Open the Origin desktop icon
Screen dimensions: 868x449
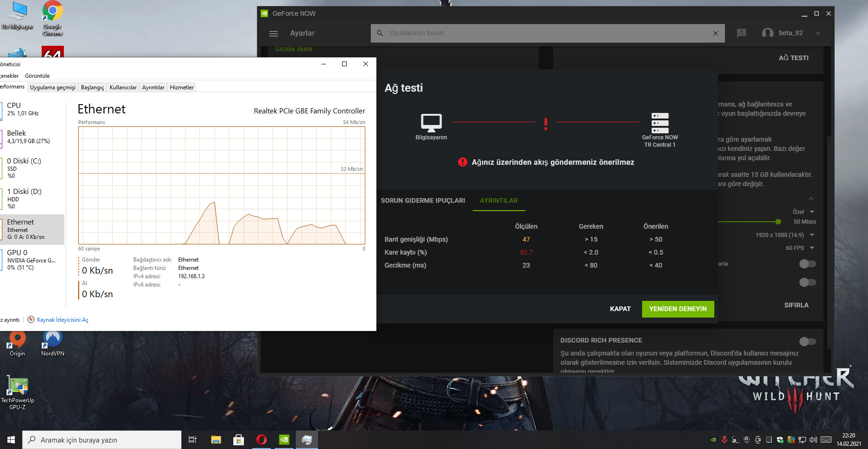pyautogui.click(x=18, y=343)
